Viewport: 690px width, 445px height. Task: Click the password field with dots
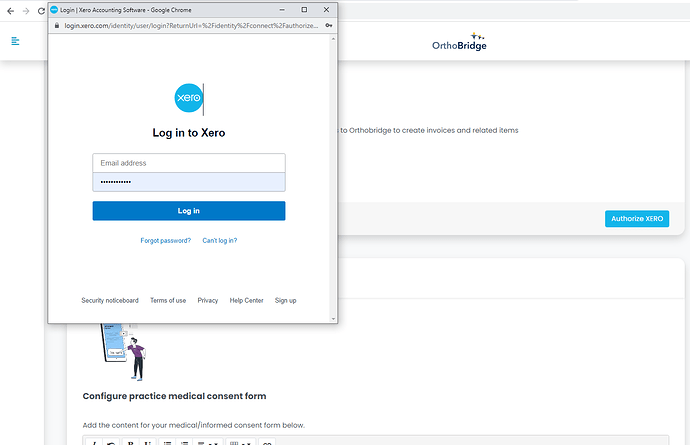tap(189, 182)
